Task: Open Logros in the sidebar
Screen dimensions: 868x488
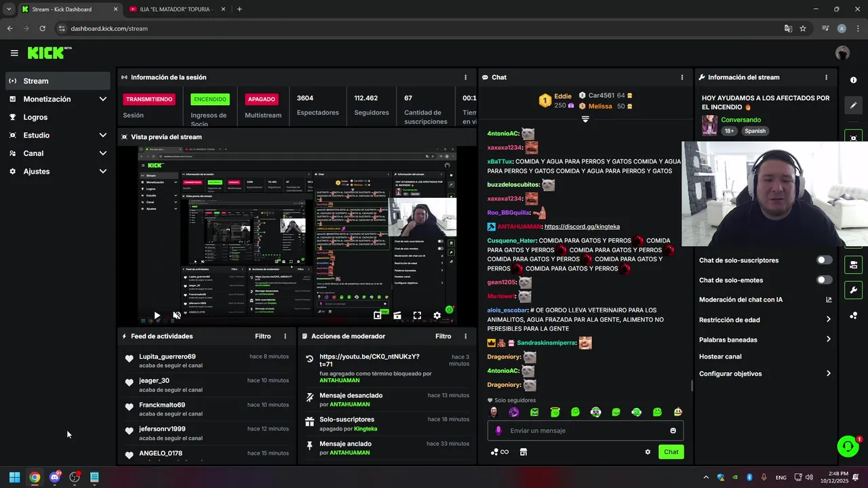Action: click(x=58, y=117)
